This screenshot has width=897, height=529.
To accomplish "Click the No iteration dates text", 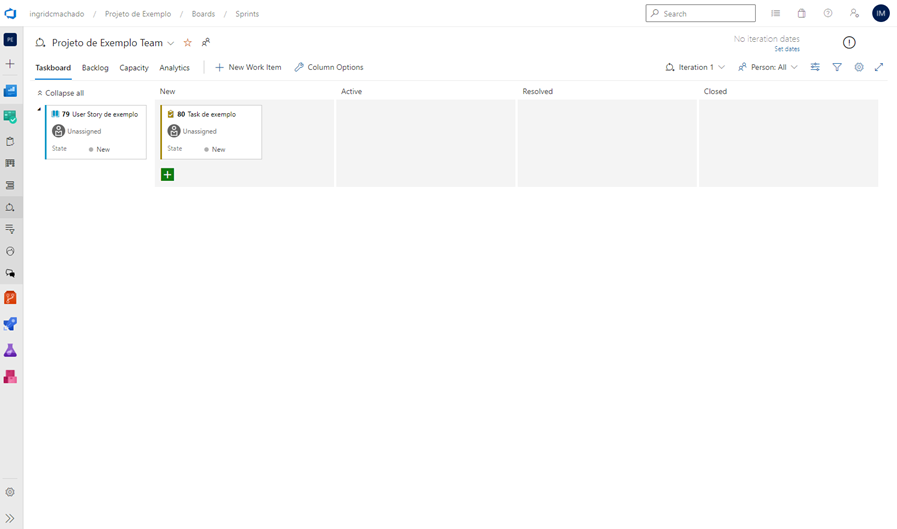I will tap(767, 39).
